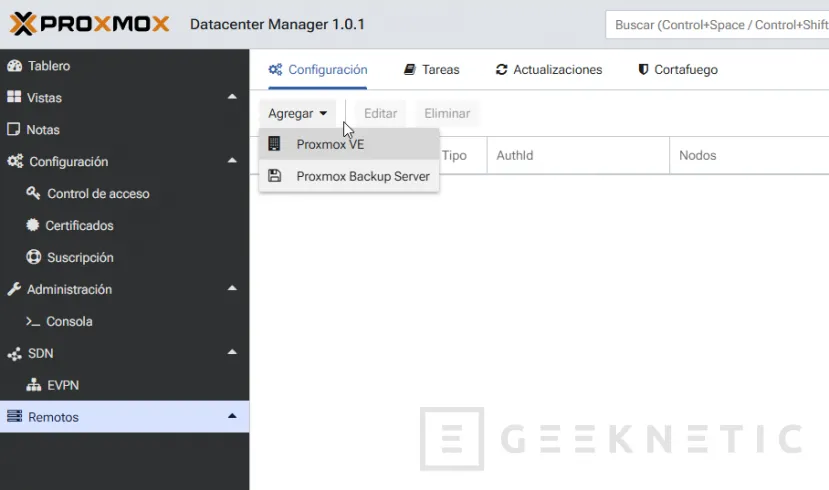Open Consola under Administración
Viewport: 829px width, 490px height.
125,321
